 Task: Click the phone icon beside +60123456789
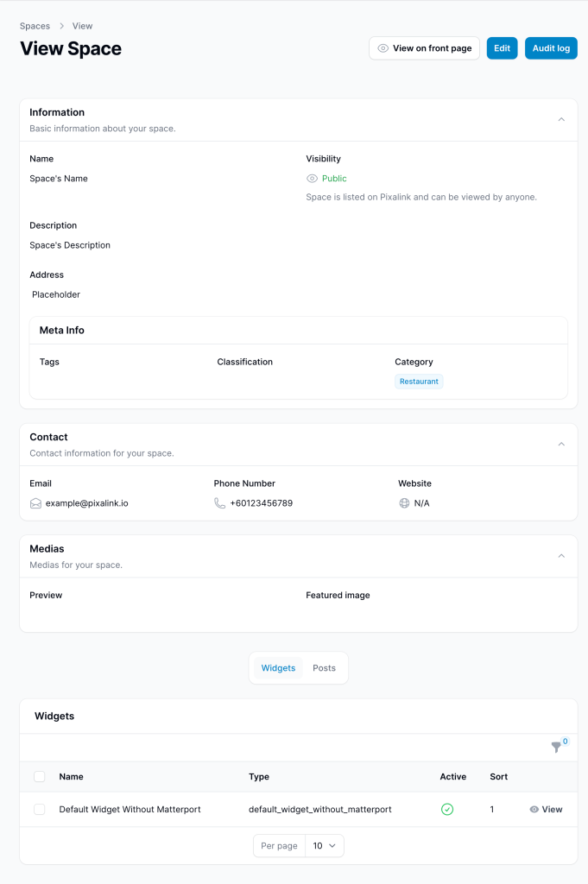coord(220,503)
